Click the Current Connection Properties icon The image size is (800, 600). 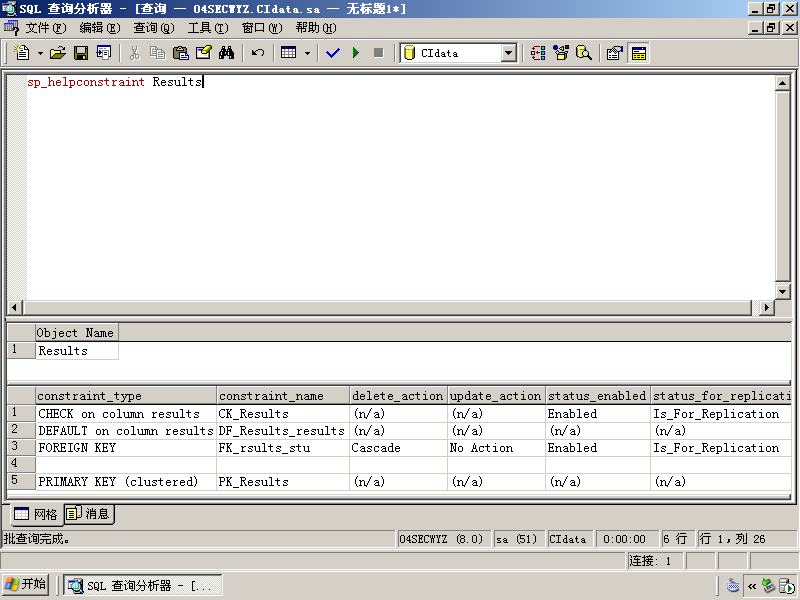point(615,53)
